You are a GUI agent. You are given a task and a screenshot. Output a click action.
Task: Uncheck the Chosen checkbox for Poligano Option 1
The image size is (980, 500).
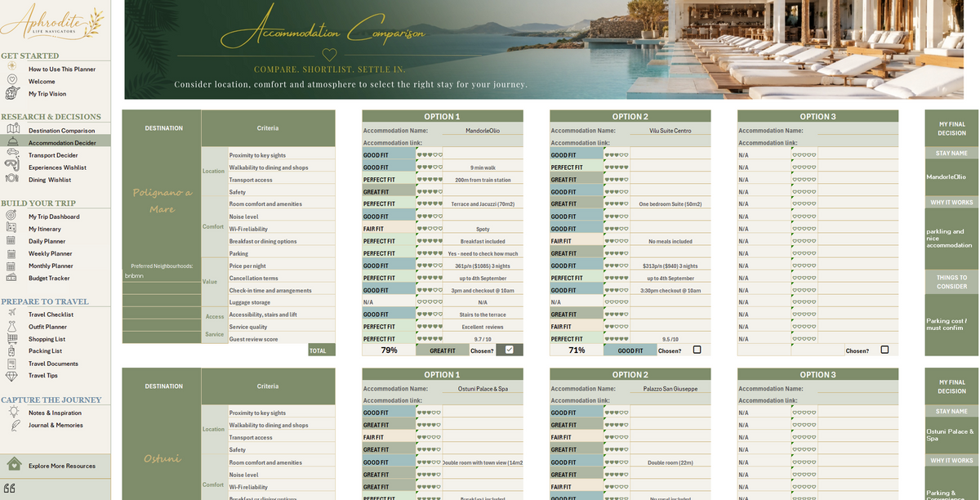tap(510, 350)
